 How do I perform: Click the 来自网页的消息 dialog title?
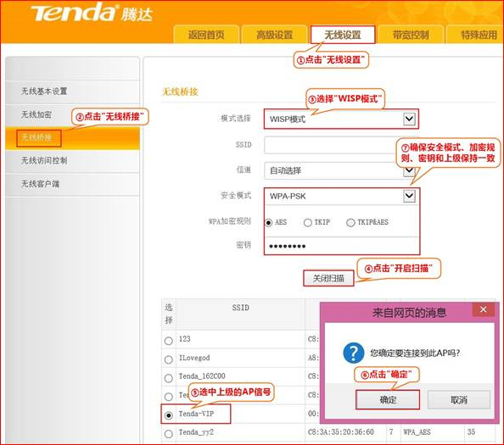click(409, 313)
